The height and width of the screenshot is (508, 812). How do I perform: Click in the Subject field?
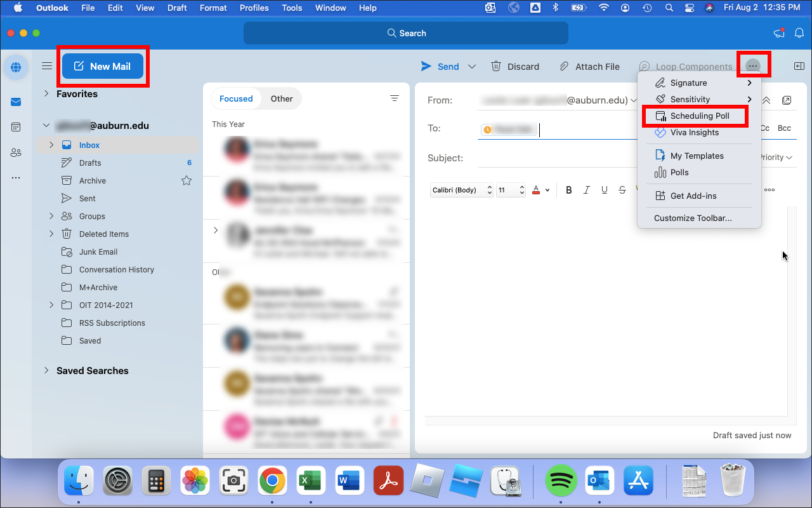point(558,158)
